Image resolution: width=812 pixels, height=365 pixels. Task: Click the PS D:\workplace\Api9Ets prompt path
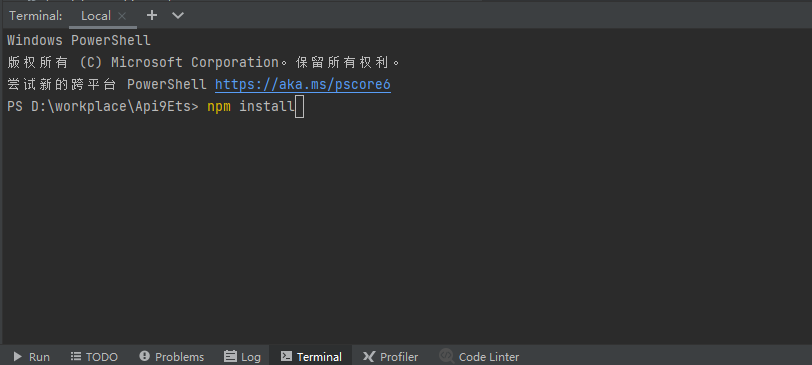[103, 107]
